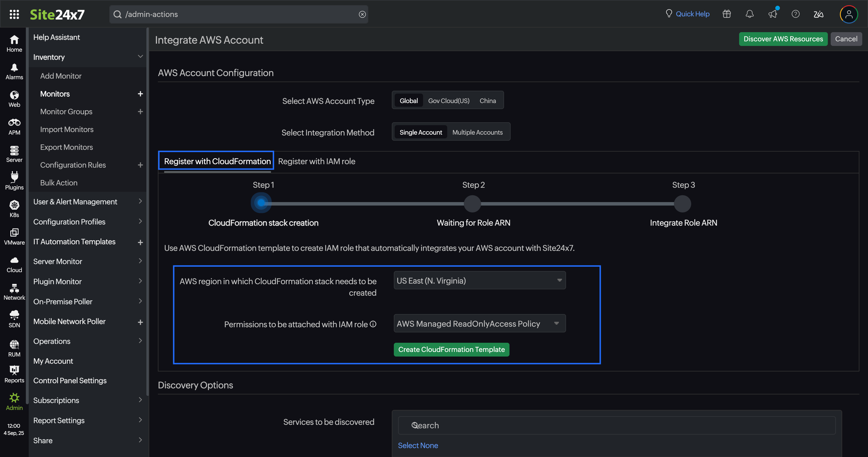Image resolution: width=868 pixels, height=457 pixels.
Task: Click the Step 2 progress marker
Action: tap(472, 204)
